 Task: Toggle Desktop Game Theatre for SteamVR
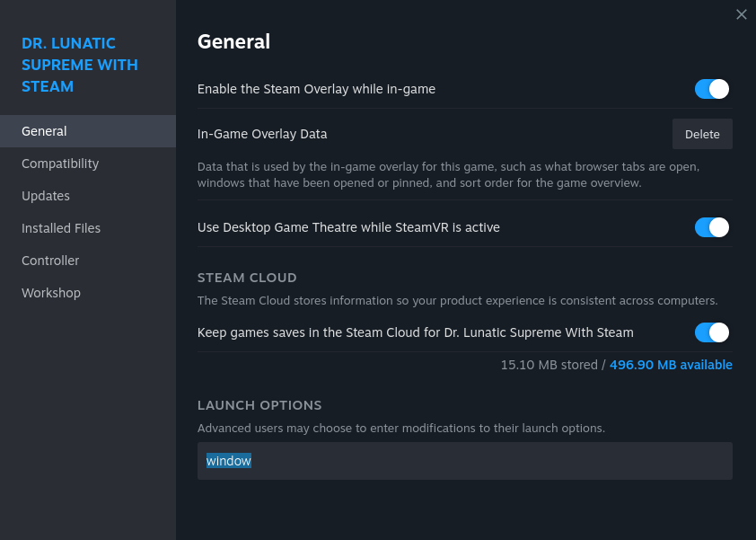712,227
